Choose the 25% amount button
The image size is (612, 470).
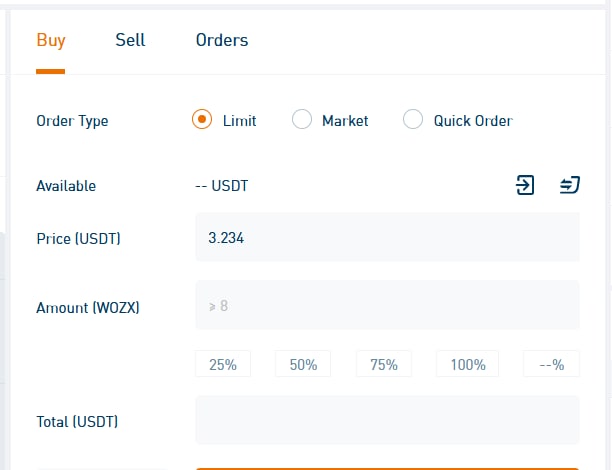tap(223, 364)
